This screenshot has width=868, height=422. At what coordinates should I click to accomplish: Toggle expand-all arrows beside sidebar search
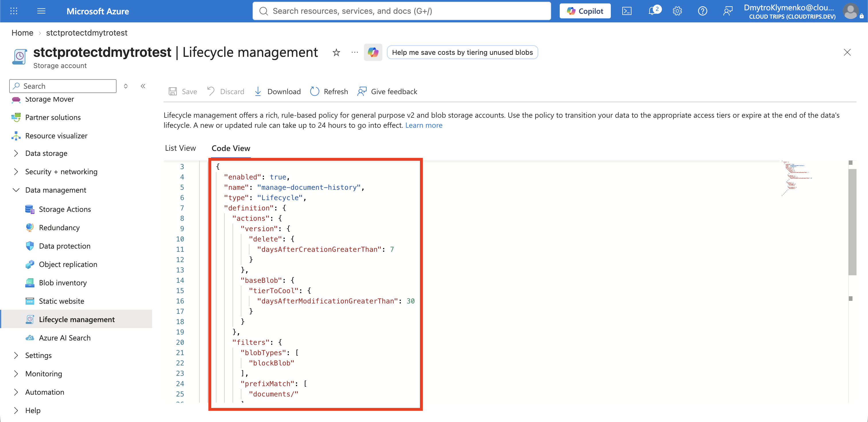[126, 86]
